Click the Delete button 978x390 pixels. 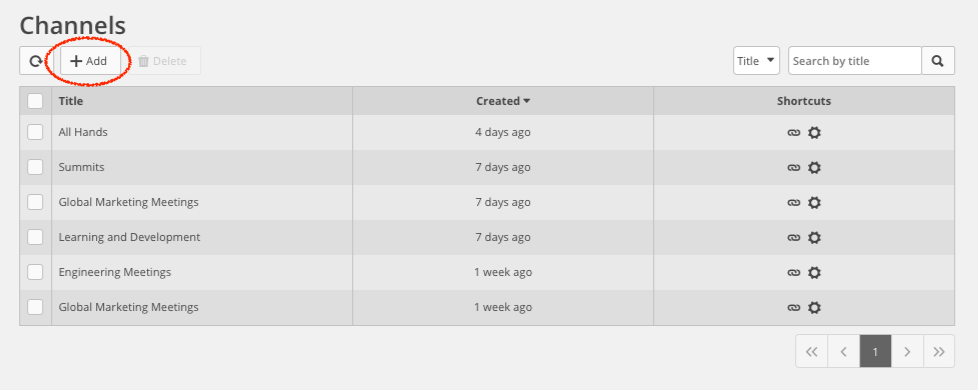click(162, 61)
